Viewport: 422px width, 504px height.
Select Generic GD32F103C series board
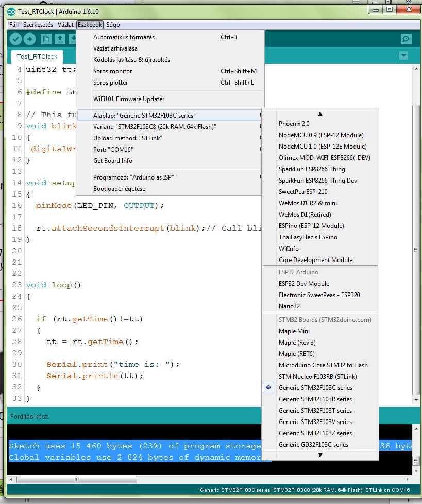(320, 445)
